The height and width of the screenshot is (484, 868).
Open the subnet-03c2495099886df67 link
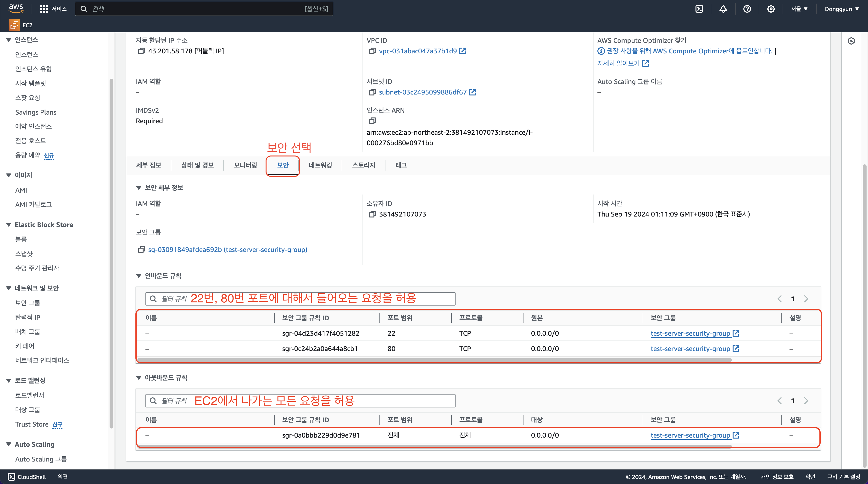tap(423, 92)
